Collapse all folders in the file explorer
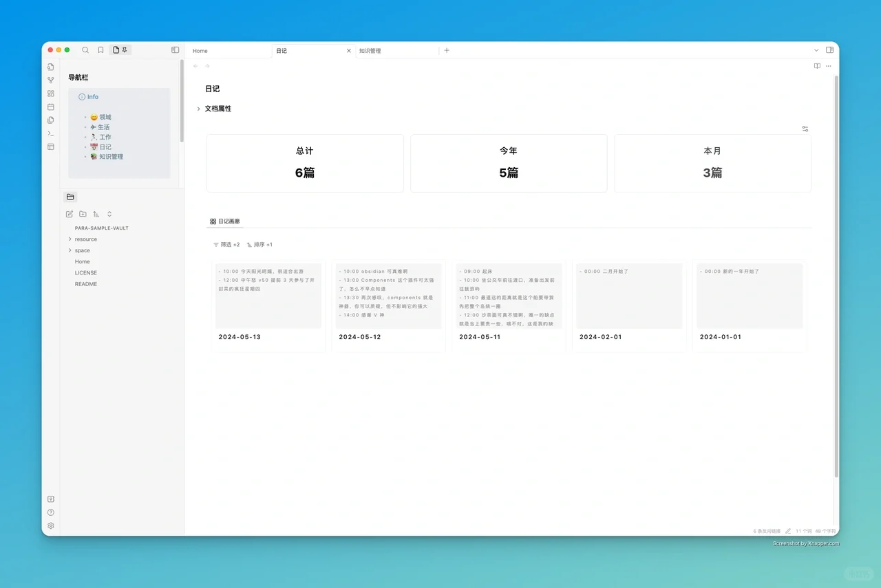This screenshot has height=588, width=881. click(109, 214)
